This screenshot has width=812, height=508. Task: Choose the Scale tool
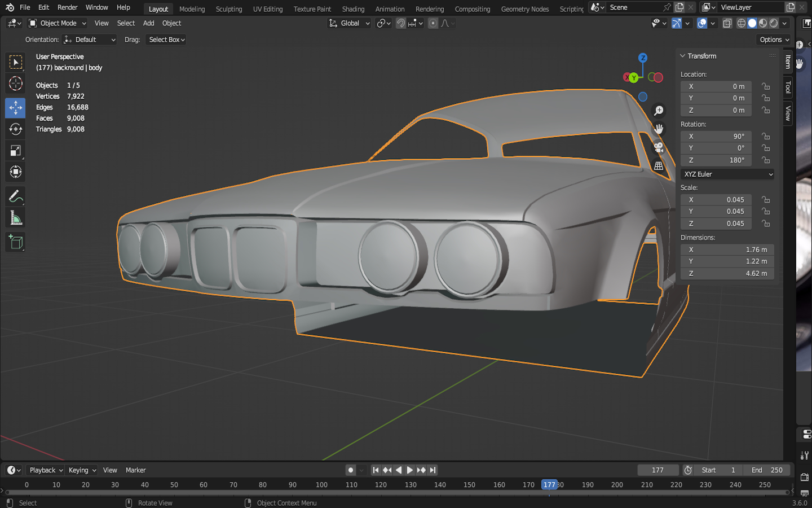pos(15,151)
